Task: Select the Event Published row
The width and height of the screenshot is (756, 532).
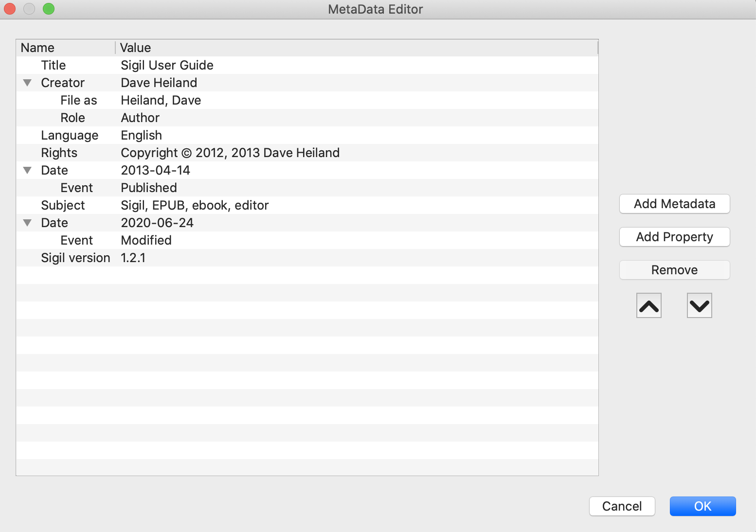Action: [x=307, y=188]
